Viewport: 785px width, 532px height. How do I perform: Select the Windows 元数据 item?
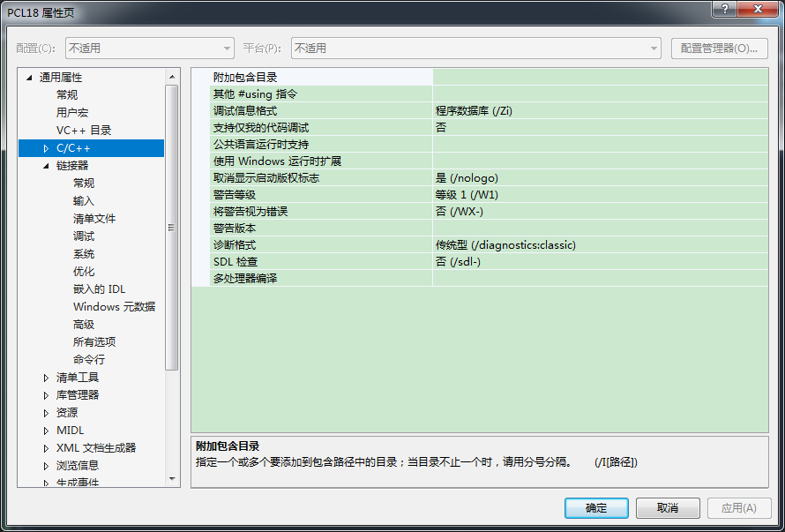tap(114, 306)
